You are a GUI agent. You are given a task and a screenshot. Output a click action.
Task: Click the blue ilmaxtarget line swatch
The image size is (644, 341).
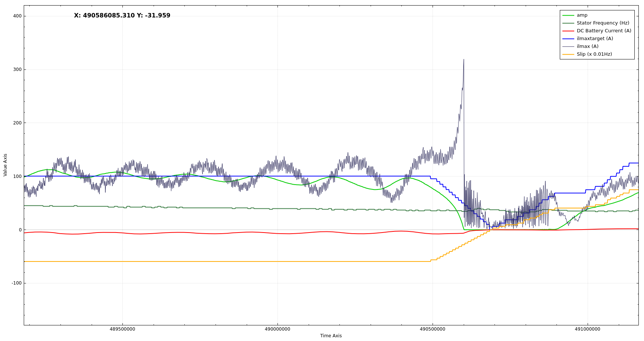[568, 39]
